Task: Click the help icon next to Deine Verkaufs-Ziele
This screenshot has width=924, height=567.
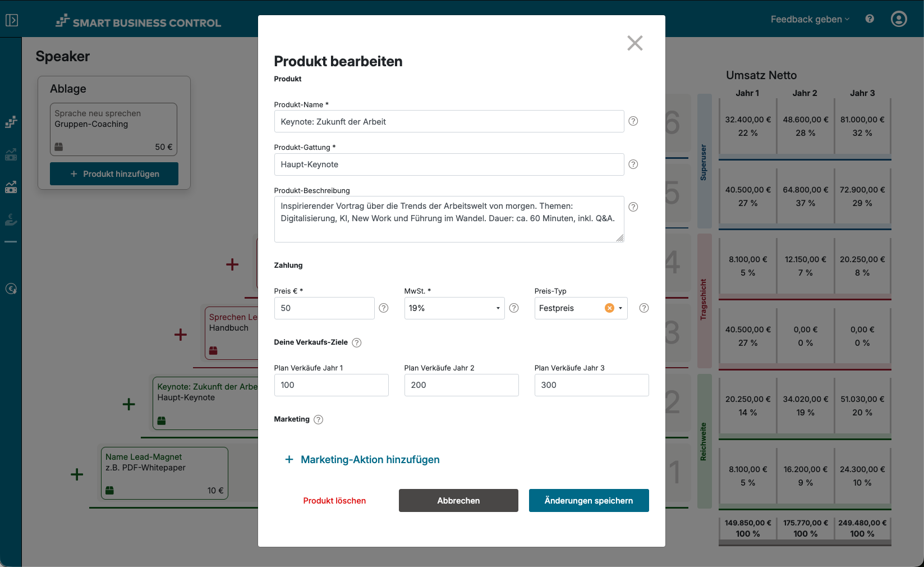Action: (x=357, y=342)
